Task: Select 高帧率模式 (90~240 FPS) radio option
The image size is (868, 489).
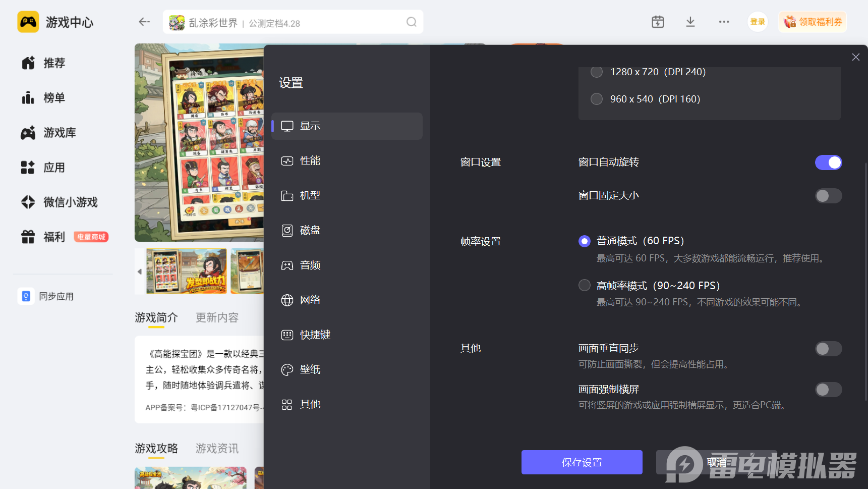Action: coord(585,286)
